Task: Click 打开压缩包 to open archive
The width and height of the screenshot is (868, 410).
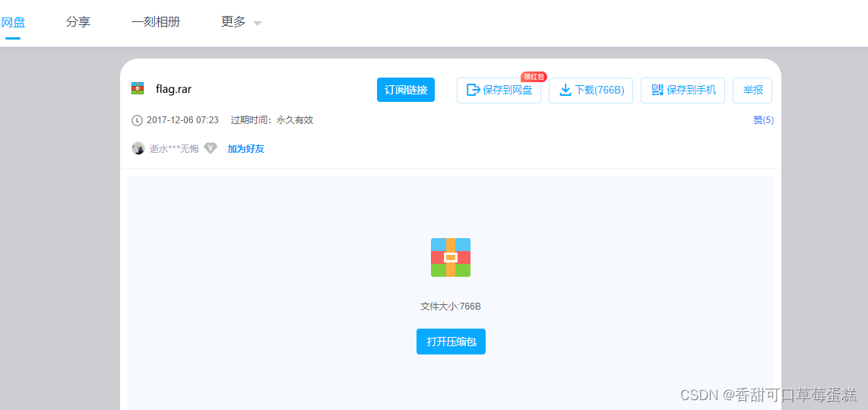Action: (451, 342)
